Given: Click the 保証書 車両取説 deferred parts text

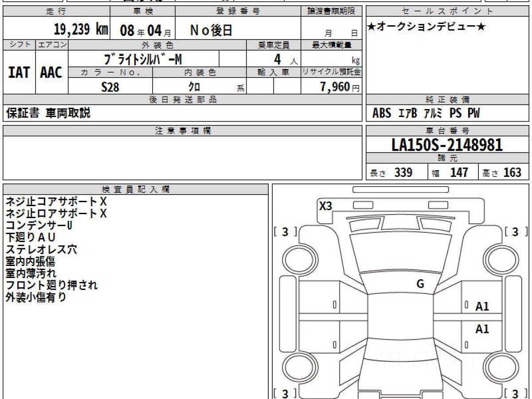Looking at the screenshot, I should [x=48, y=113].
